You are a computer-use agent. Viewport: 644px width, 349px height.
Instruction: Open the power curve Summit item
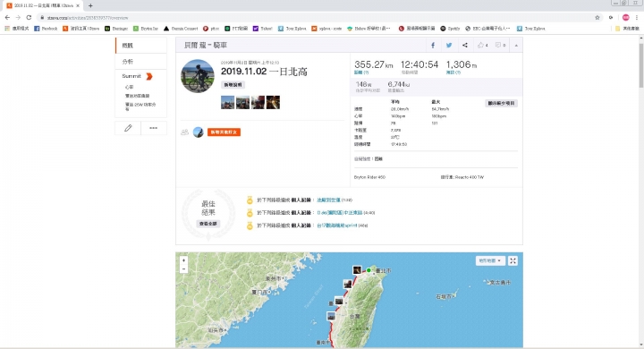tap(137, 96)
